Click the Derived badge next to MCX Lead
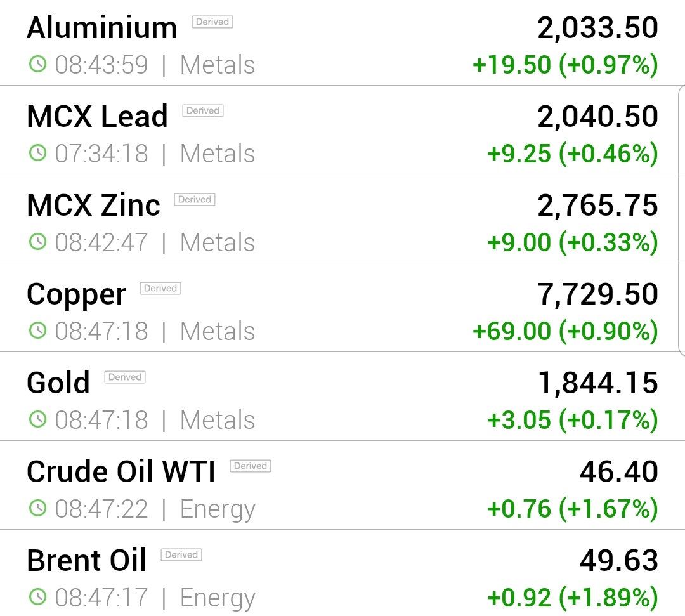The height and width of the screenshot is (616, 685). coord(203,110)
